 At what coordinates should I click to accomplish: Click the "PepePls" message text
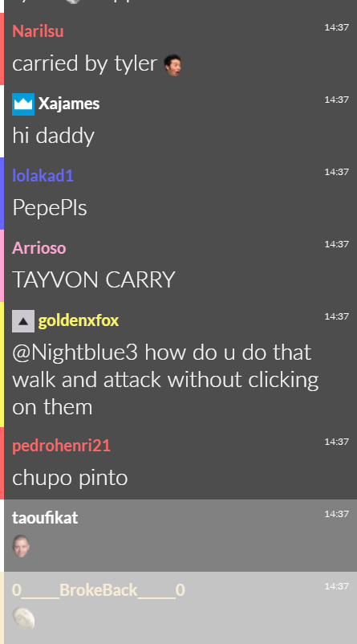50,208
